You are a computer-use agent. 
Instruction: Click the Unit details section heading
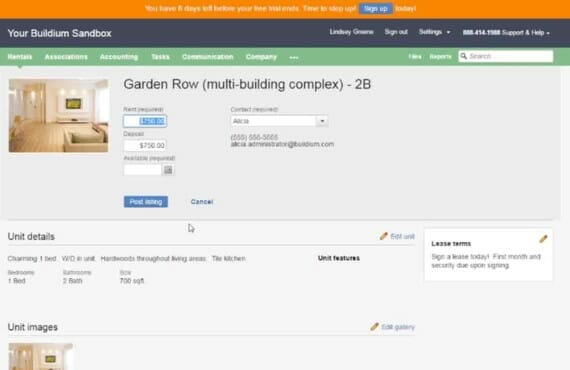pos(31,237)
